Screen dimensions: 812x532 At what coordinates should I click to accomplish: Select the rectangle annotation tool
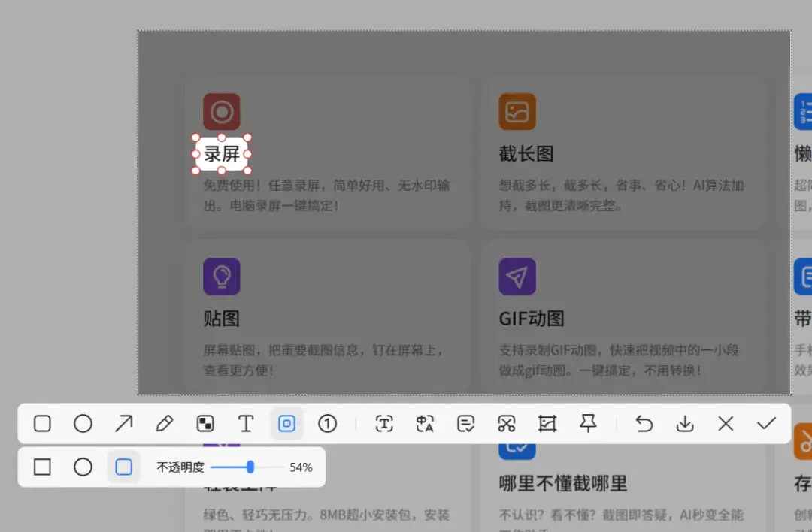42,424
